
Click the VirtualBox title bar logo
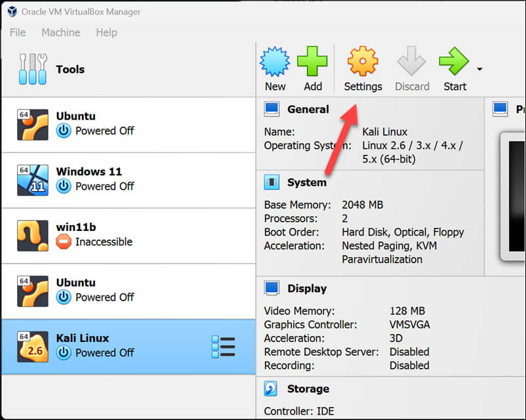pyautogui.click(x=12, y=11)
